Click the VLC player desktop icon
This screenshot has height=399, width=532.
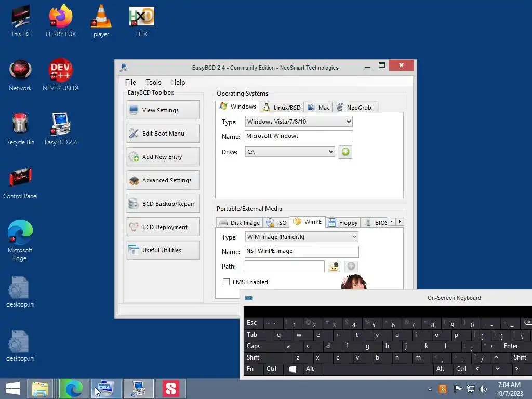pos(101,21)
